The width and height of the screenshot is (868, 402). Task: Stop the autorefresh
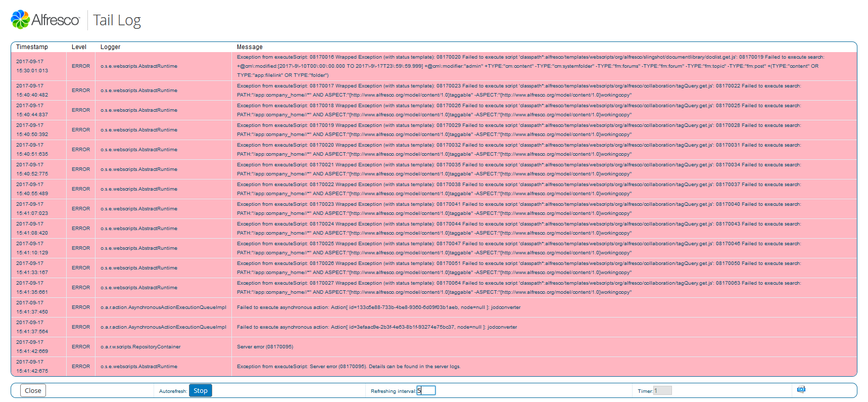click(x=201, y=390)
